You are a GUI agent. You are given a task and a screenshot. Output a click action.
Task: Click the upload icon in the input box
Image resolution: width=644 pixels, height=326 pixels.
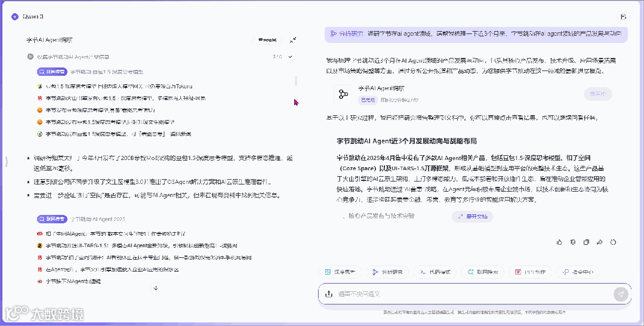click(329, 294)
